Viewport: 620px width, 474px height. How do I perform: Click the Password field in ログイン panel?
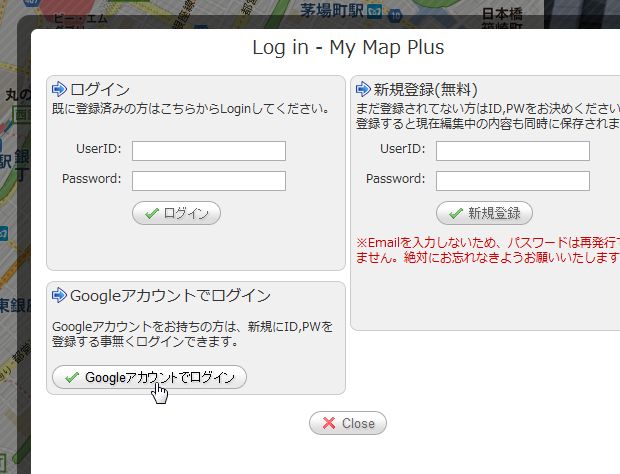(x=209, y=181)
